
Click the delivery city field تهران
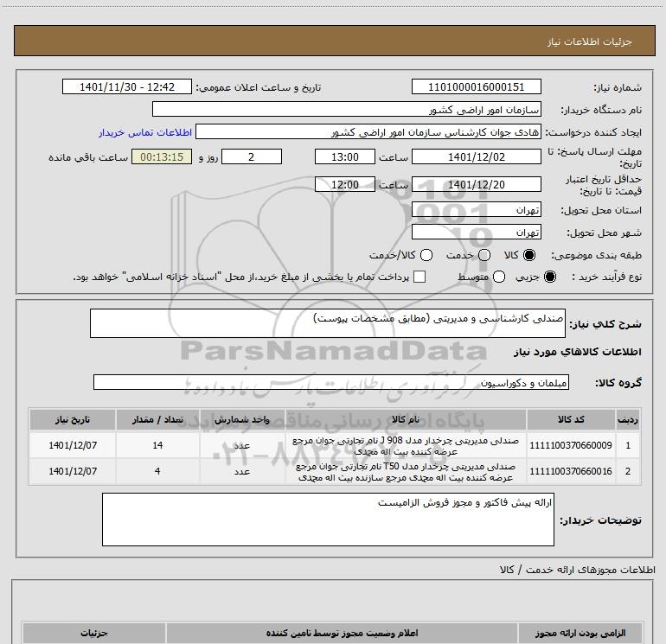coord(476,233)
